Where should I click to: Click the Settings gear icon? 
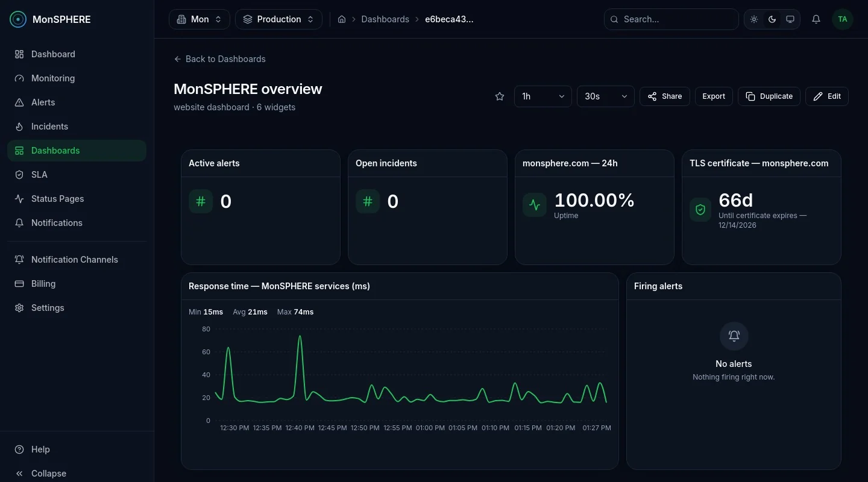(x=19, y=308)
